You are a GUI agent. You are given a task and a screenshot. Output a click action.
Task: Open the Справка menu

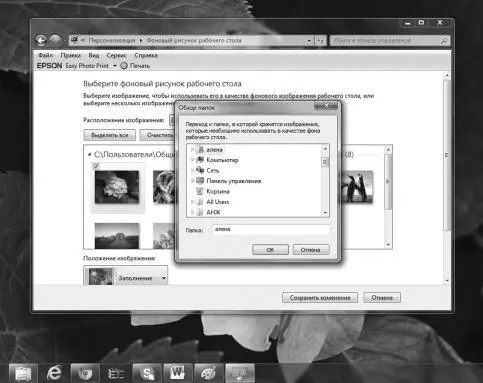point(146,55)
